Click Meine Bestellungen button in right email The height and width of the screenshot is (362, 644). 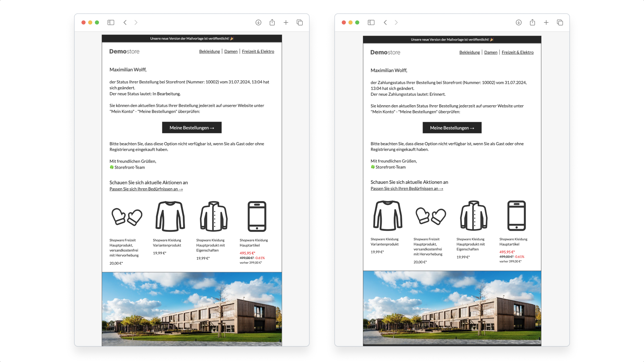pos(452,128)
